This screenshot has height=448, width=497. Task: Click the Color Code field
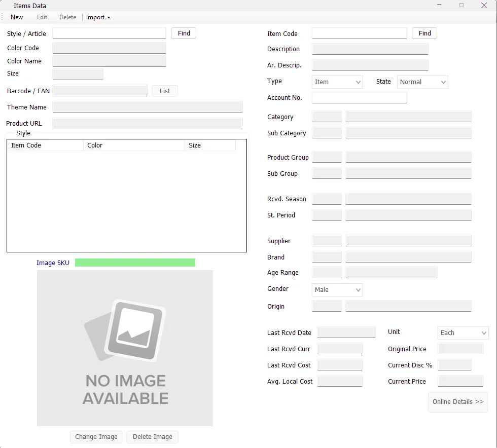pos(109,48)
